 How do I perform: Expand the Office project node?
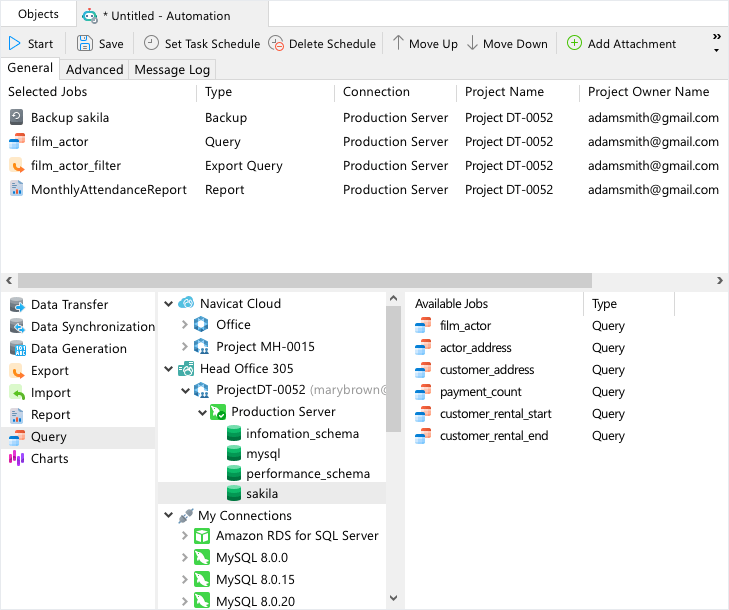pyautogui.click(x=185, y=325)
